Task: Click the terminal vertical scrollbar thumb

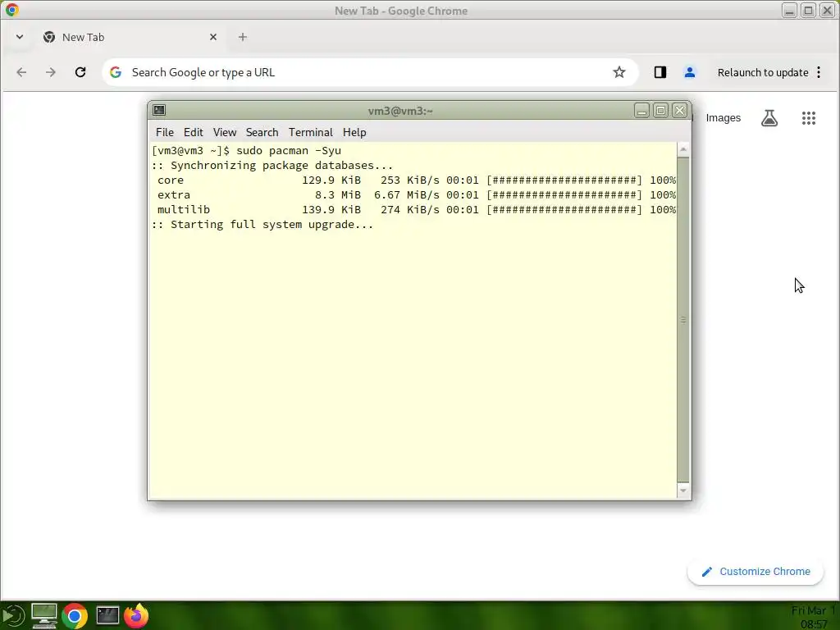Action: pyautogui.click(x=683, y=320)
